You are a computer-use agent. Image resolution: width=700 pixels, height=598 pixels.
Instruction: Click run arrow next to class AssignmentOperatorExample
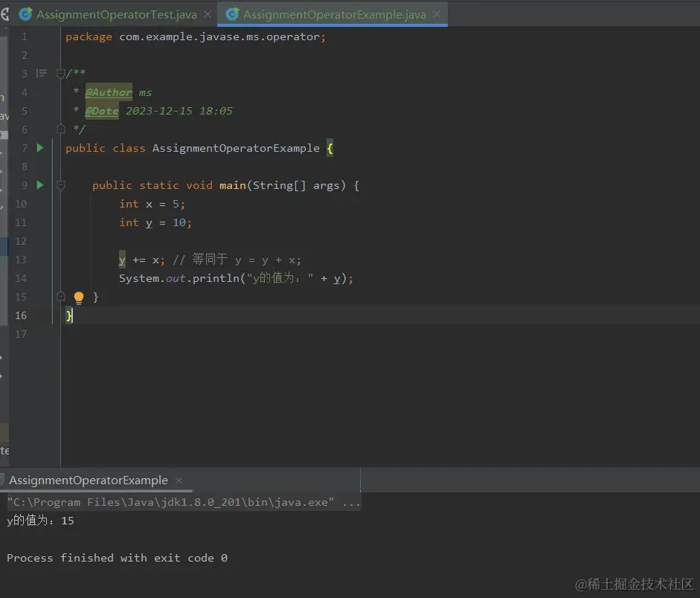(39, 148)
